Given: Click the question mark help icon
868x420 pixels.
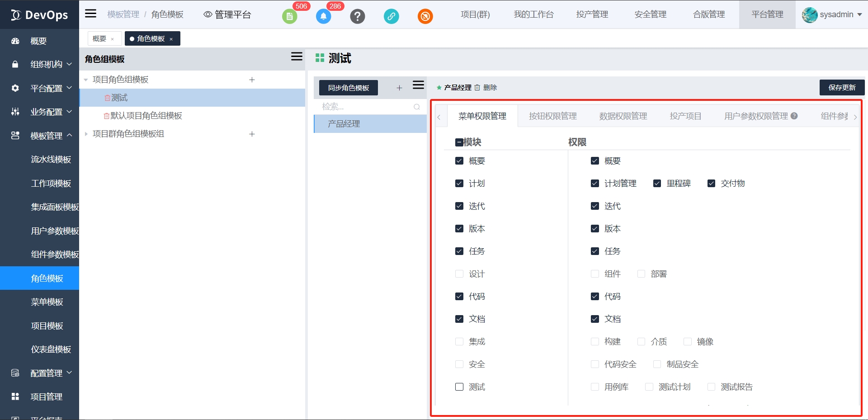Looking at the screenshot, I should point(357,16).
